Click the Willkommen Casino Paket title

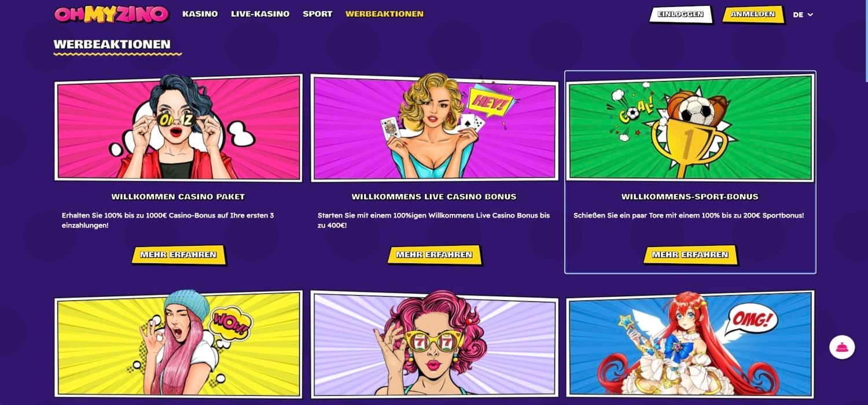coord(178,197)
